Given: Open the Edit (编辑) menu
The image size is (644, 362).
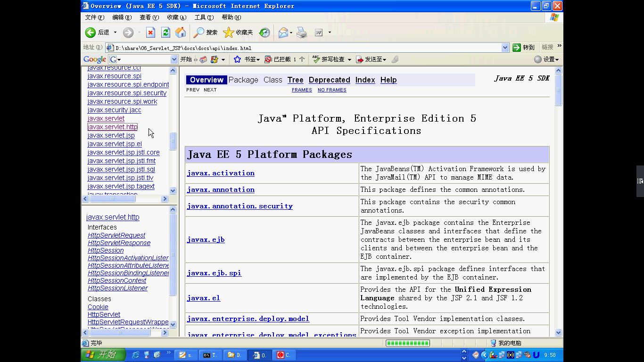Looking at the screenshot, I should (122, 17).
